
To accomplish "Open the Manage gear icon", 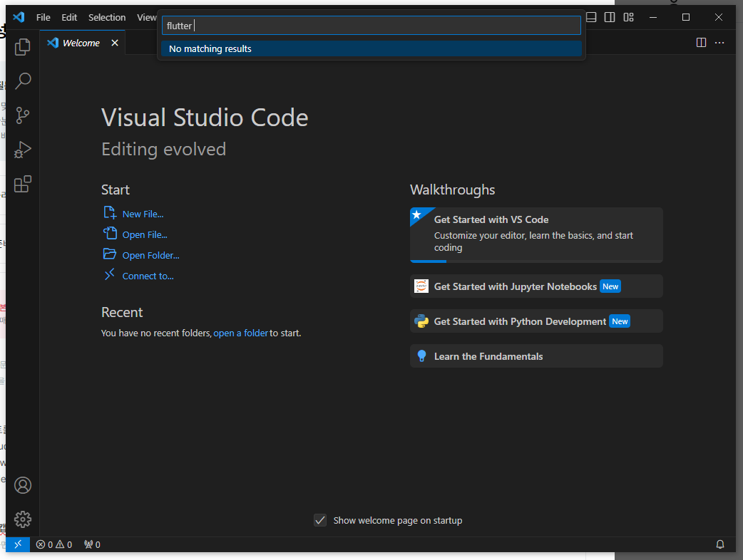I will (x=22, y=519).
